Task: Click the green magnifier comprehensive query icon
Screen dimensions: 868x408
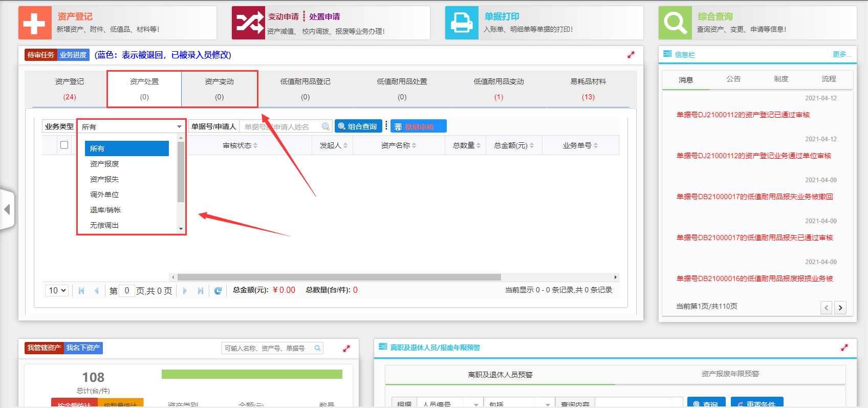Action: coord(675,23)
